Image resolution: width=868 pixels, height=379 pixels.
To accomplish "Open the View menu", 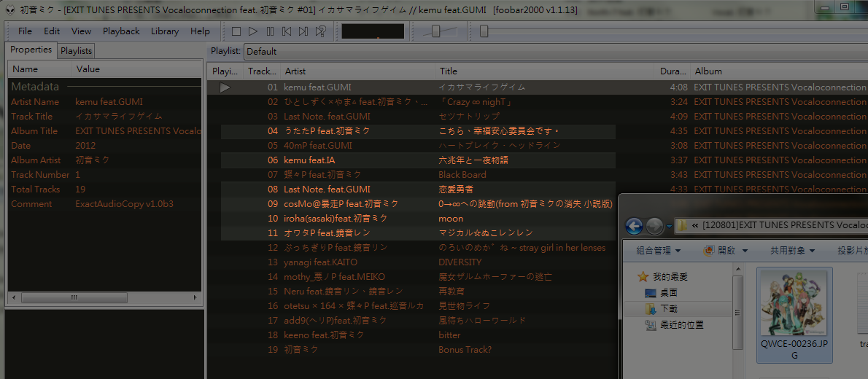I will [x=82, y=31].
